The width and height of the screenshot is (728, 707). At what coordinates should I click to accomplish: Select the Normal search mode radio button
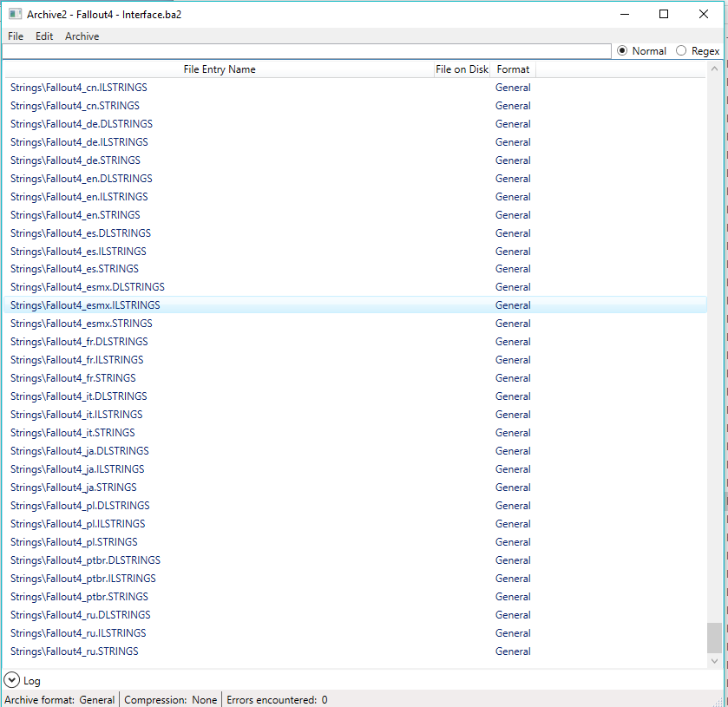pos(622,50)
